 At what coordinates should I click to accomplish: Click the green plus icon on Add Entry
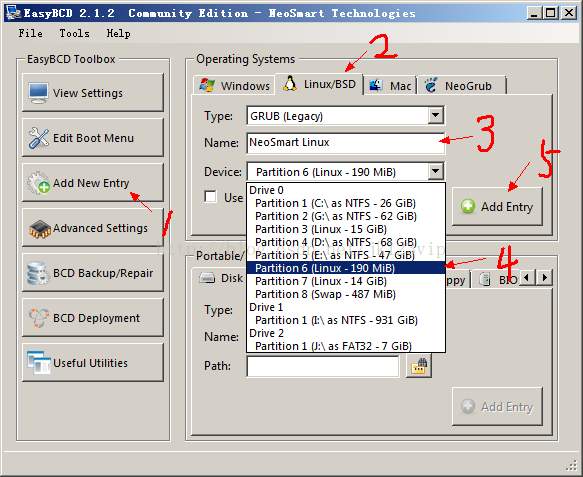click(468, 206)
